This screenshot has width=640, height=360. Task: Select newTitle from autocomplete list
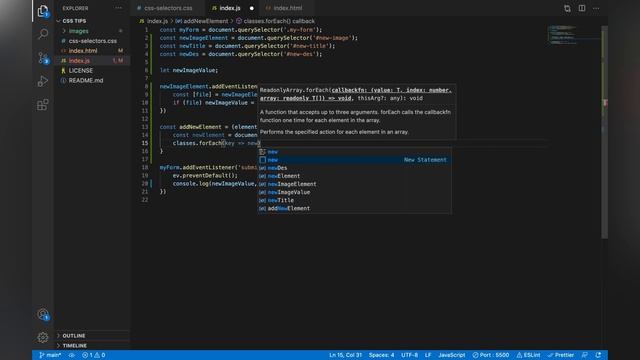(354, 200)
